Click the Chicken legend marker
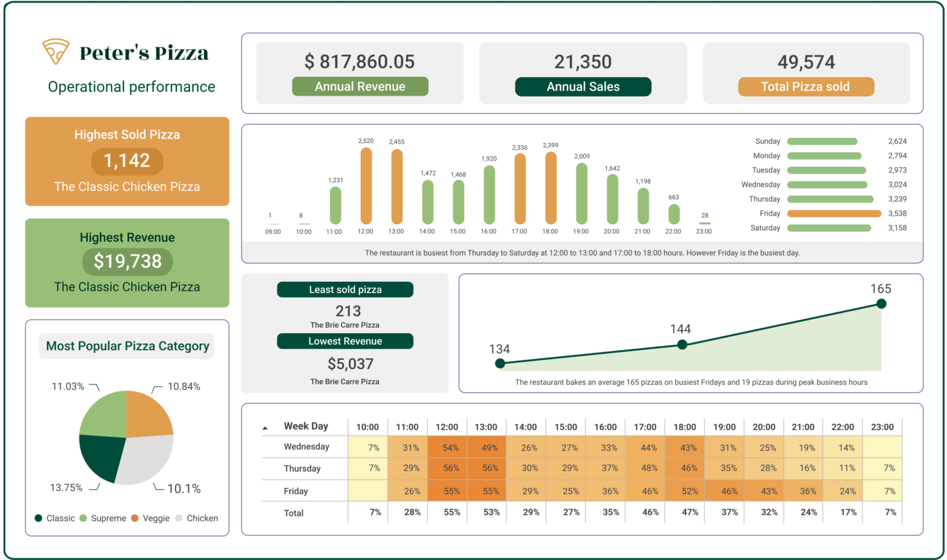The image size is (947, 560). point(180,518)
